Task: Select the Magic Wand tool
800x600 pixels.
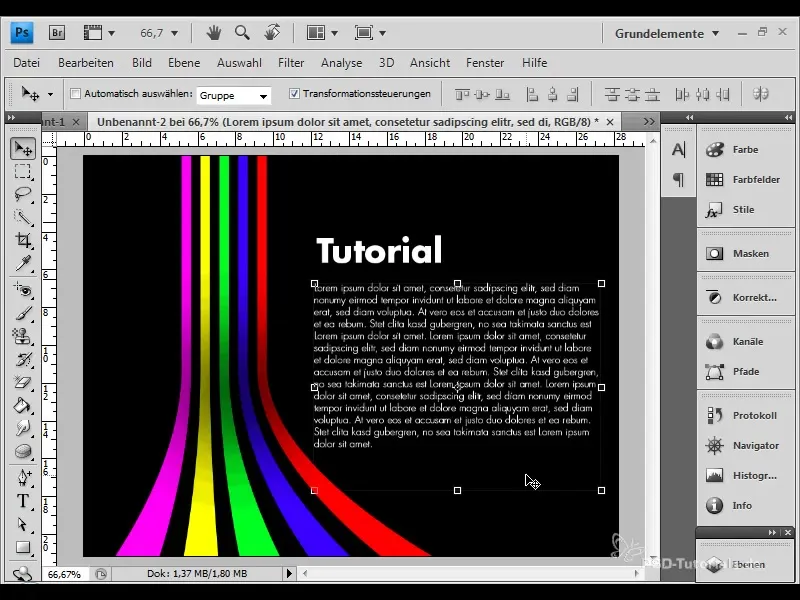Action: point(22,217)
